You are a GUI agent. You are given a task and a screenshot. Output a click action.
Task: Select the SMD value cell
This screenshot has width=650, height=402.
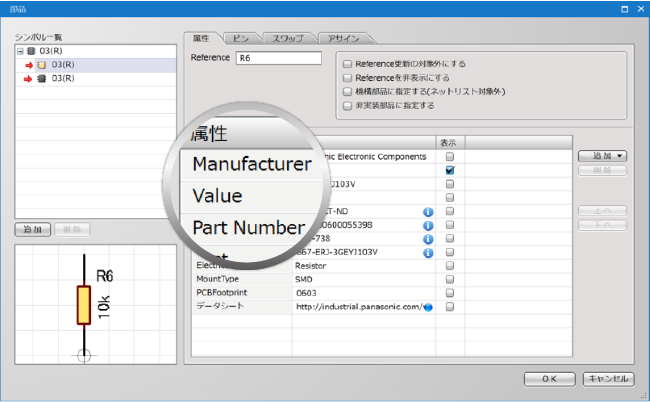click(363, 280)
